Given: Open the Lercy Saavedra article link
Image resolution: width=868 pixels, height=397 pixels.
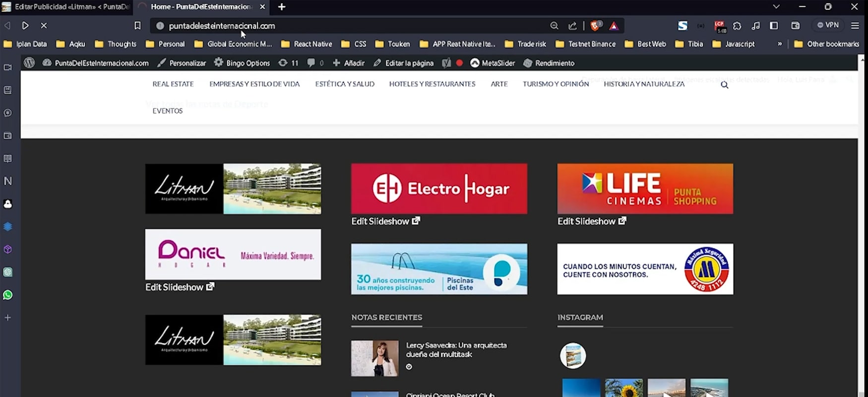Looking at the screenshot, I should tap(456, 350).
